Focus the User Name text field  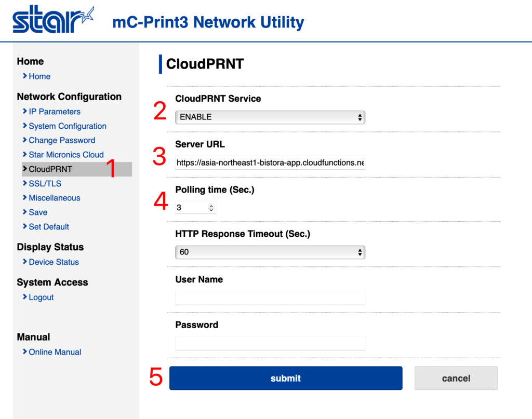point(270,298)
